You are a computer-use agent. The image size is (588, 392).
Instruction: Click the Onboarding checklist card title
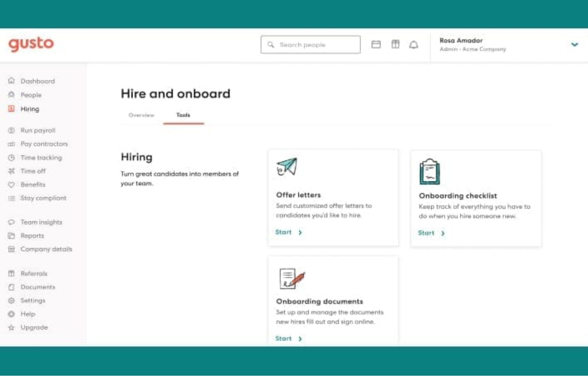(458, 196)
